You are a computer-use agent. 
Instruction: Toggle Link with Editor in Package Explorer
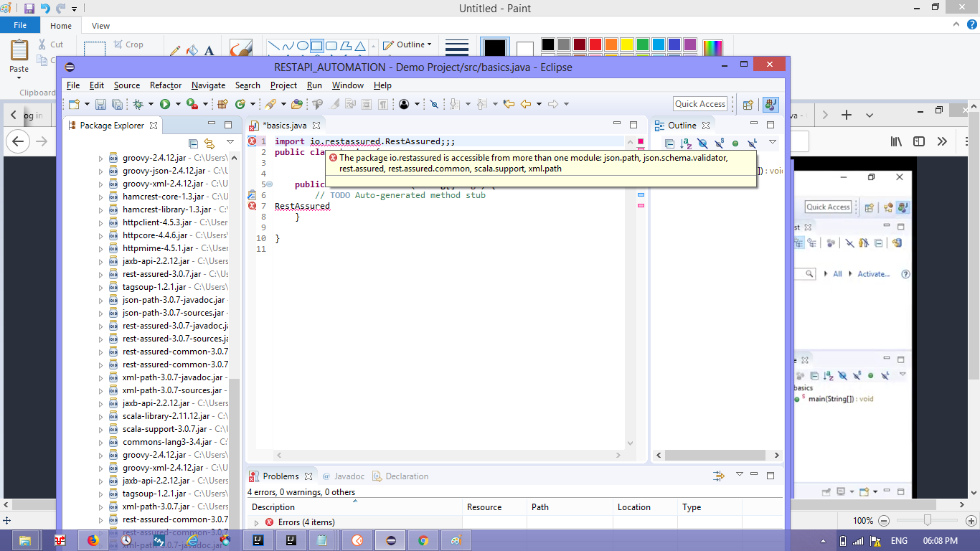pos(209,143)
